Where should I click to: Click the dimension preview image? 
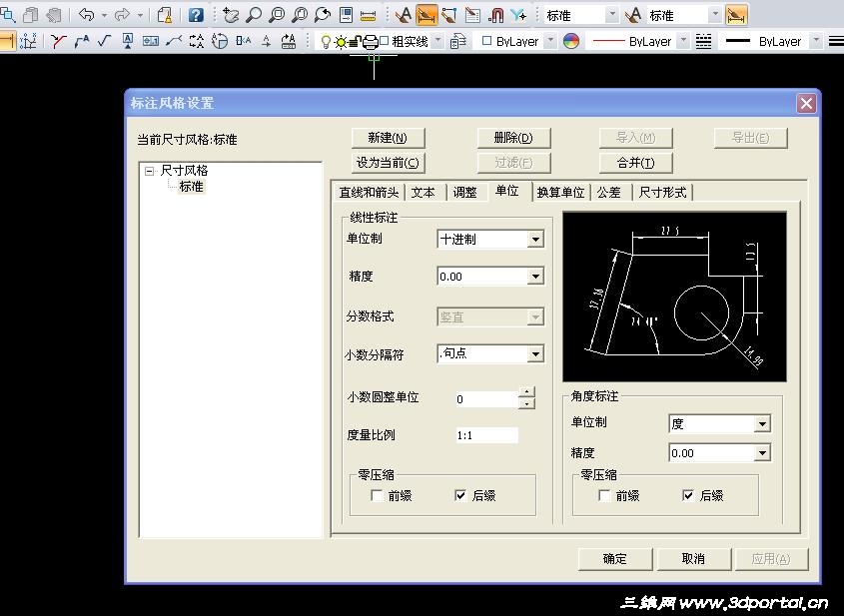(x=674, y=297)
